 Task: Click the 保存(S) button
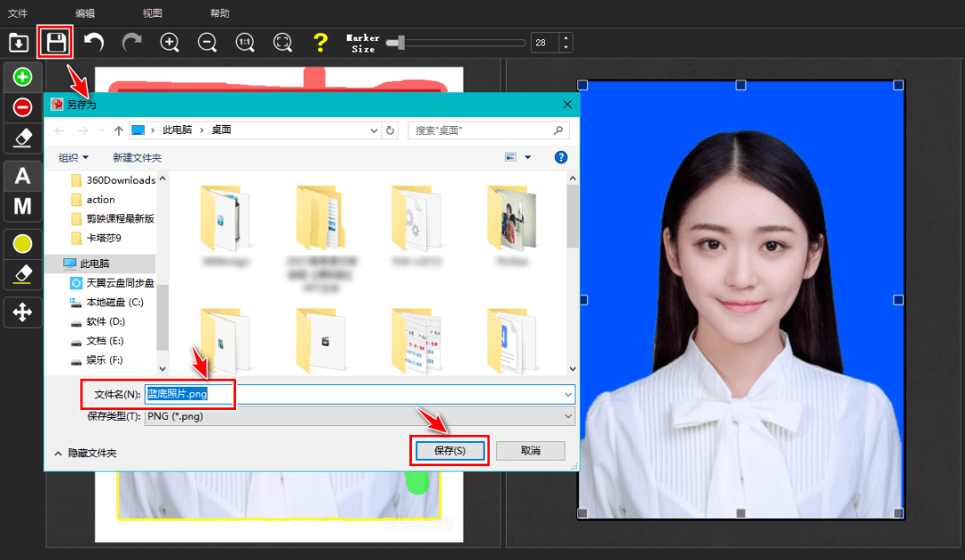449,450
